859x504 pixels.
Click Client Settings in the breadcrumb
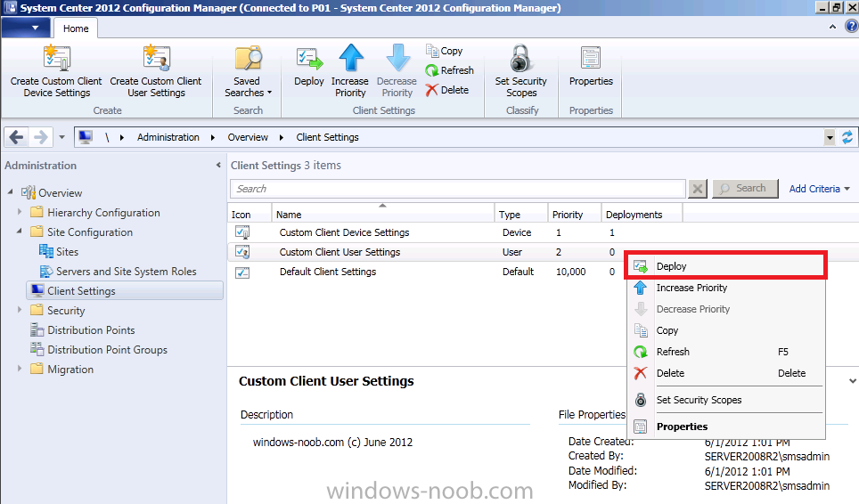(327, 137)
